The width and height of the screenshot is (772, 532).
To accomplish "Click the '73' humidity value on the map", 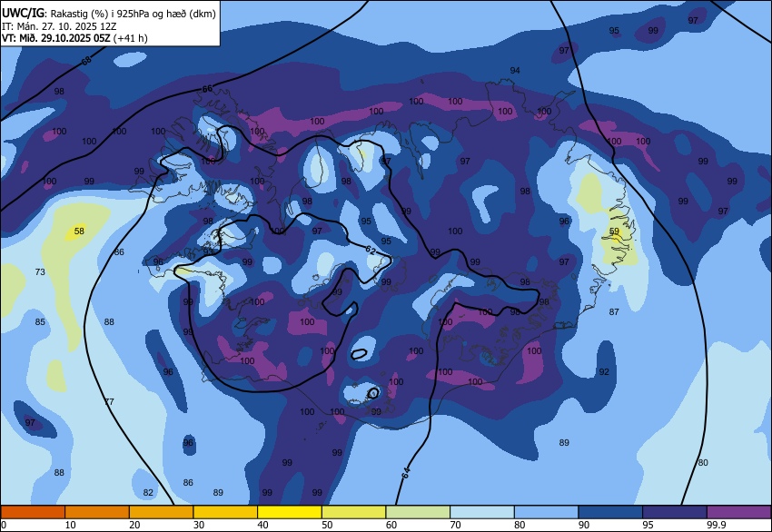I will coord(40,271).
